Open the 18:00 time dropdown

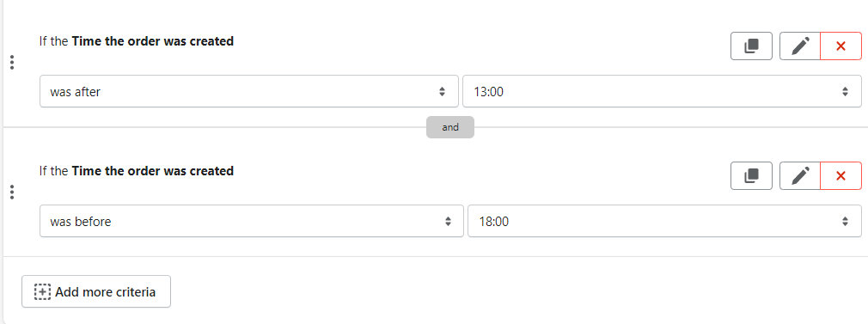tap(665, 221)
